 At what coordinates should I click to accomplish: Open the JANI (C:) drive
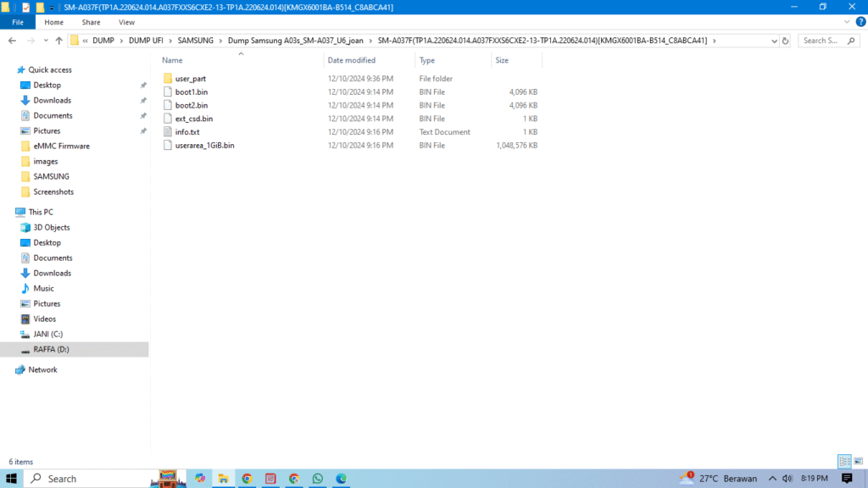(47, 334)
